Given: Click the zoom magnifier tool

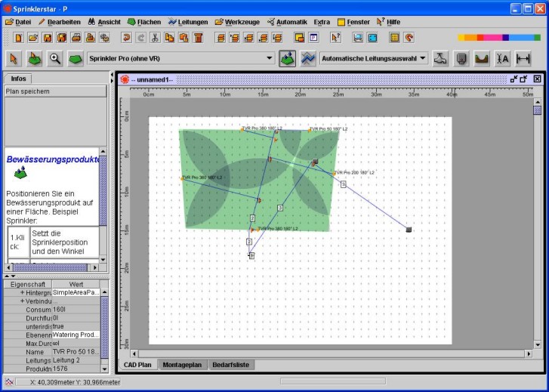Looking at the screenshot, I should [55, 58].
